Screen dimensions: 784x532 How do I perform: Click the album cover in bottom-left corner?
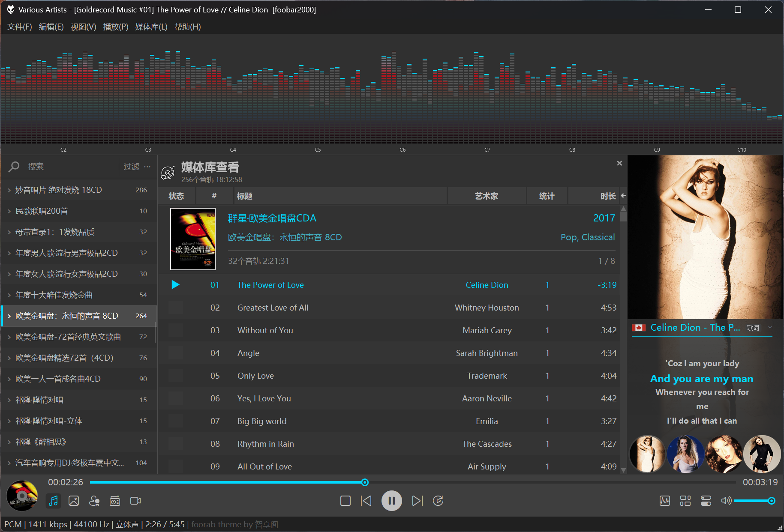(22, 496)
